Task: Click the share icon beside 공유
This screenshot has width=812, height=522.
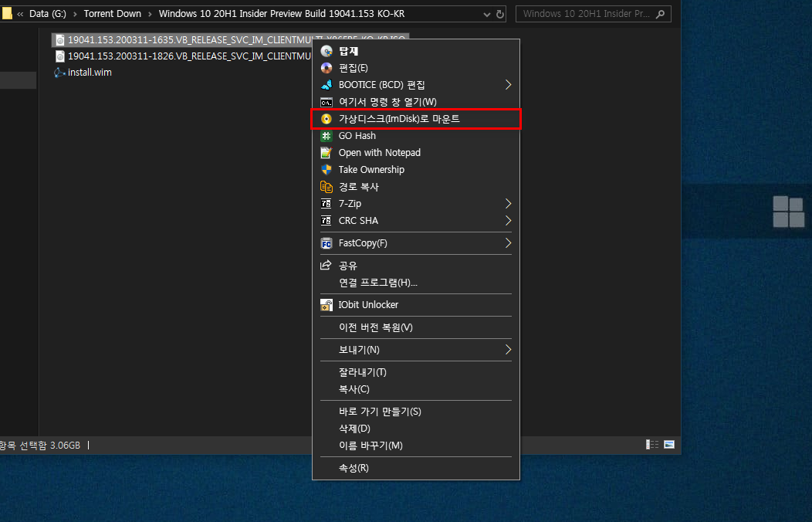Action: pos(326,265)
